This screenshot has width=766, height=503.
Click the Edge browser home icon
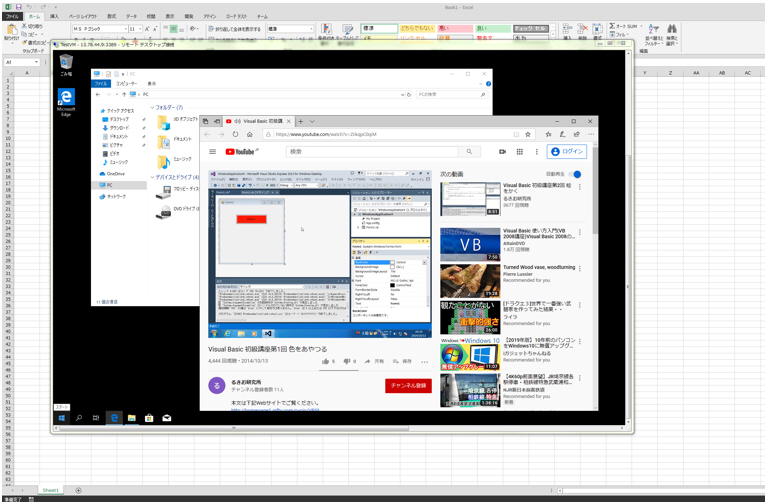(250, 134)
